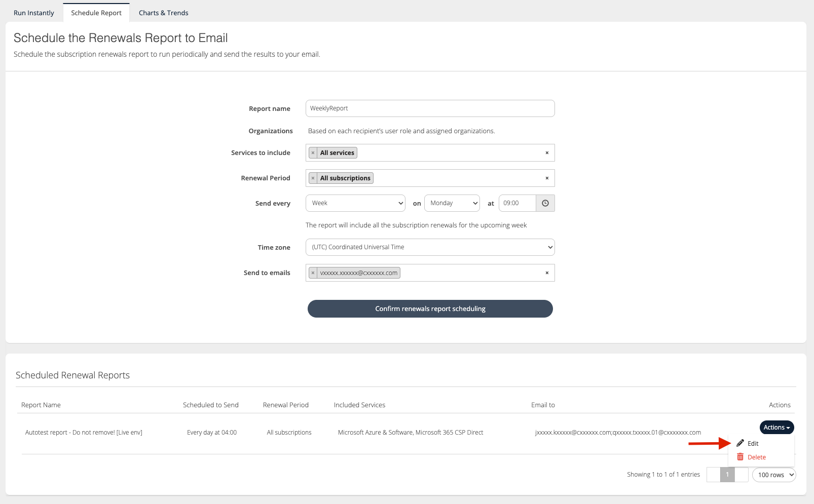
Task: Clear all entries in Services to include
Action: [546, 153]
